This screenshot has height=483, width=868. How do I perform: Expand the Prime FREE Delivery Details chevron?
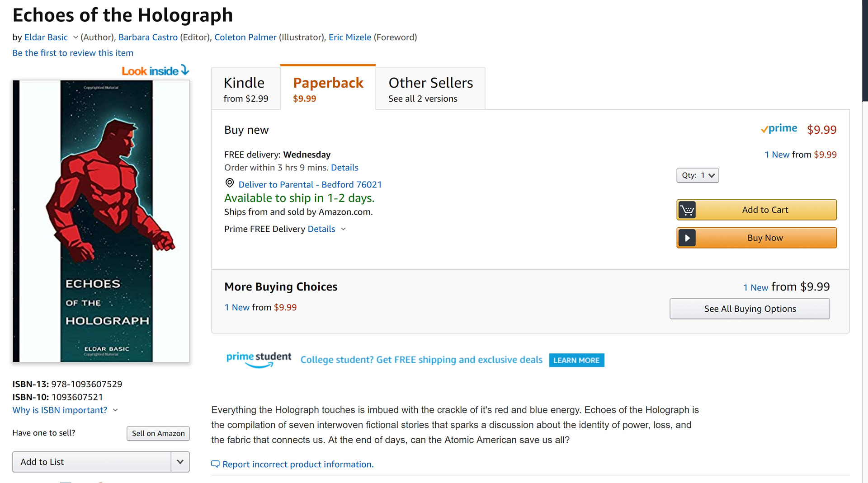(x=343, y=229)
